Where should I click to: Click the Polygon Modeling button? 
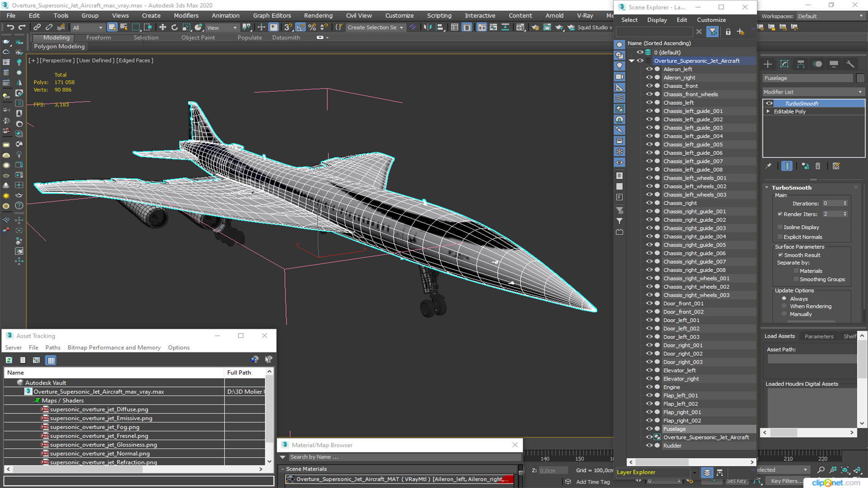(59, 47)
